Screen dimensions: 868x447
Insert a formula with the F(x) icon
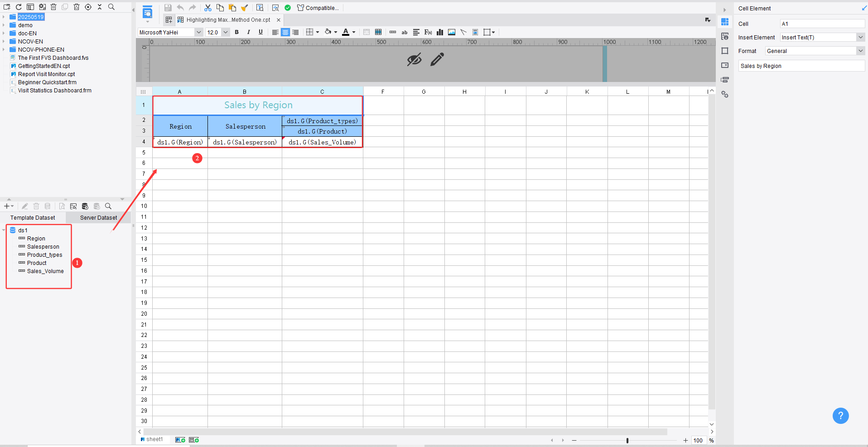point(428,32)
